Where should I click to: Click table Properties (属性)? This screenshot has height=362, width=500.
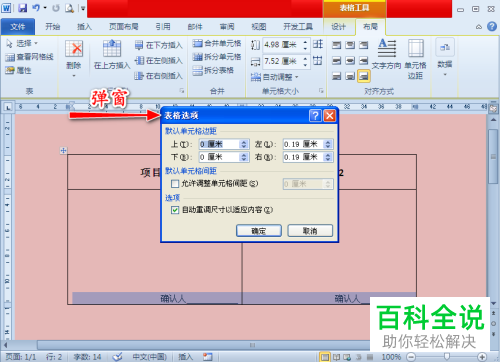point(18,70)
